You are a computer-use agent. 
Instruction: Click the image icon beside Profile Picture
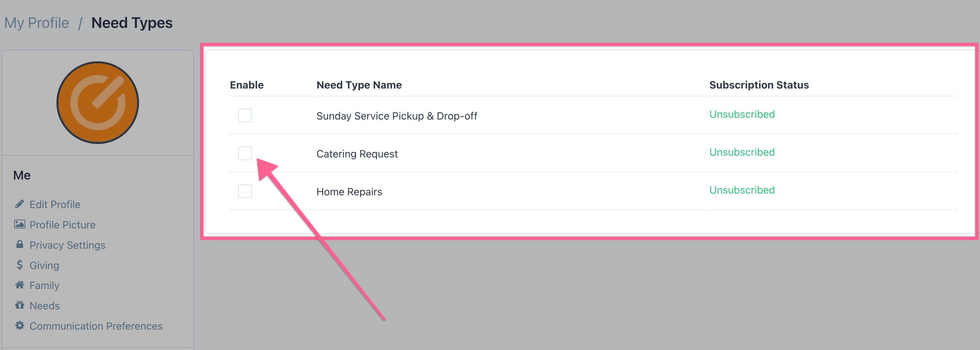pyautogui.click(x=19, y=224)
